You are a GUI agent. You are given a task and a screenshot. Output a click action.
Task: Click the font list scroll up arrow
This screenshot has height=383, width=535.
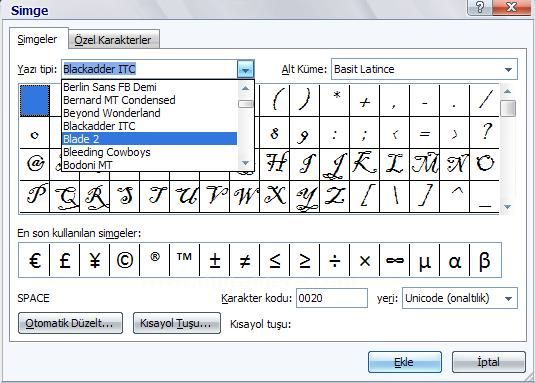point(245,88)
